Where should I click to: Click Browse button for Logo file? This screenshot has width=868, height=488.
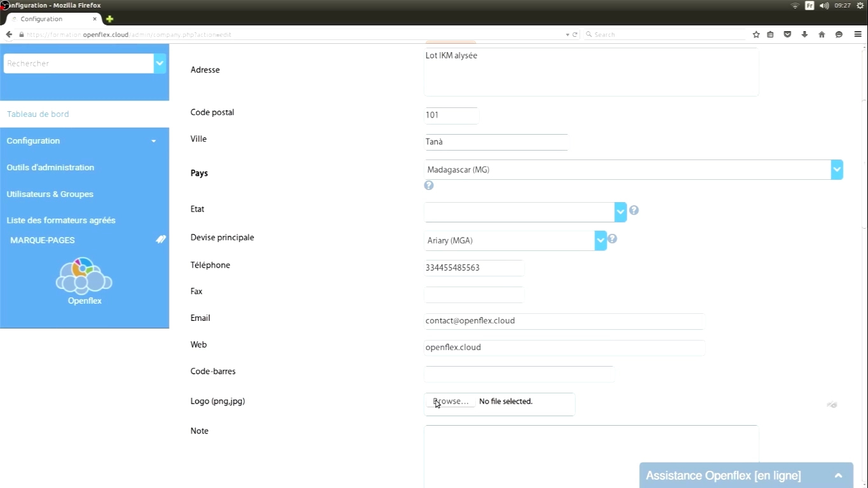tap(451, 402)
